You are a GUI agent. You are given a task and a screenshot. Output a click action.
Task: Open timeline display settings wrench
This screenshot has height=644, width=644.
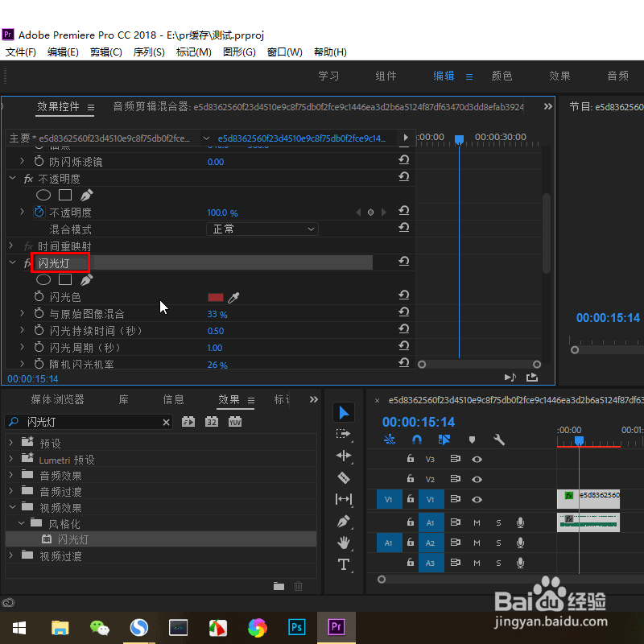pyautogui.click(x=499, y=440)
